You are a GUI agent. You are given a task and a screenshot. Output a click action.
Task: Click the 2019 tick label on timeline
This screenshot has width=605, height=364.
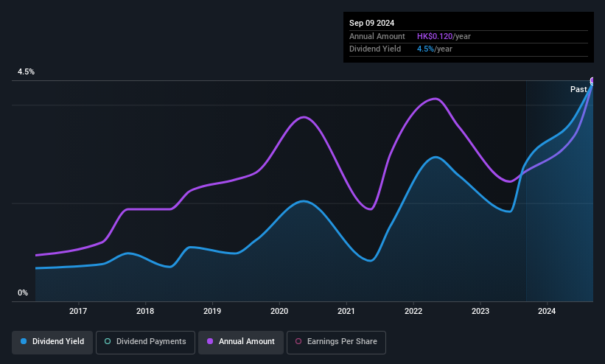pos(211,311)
